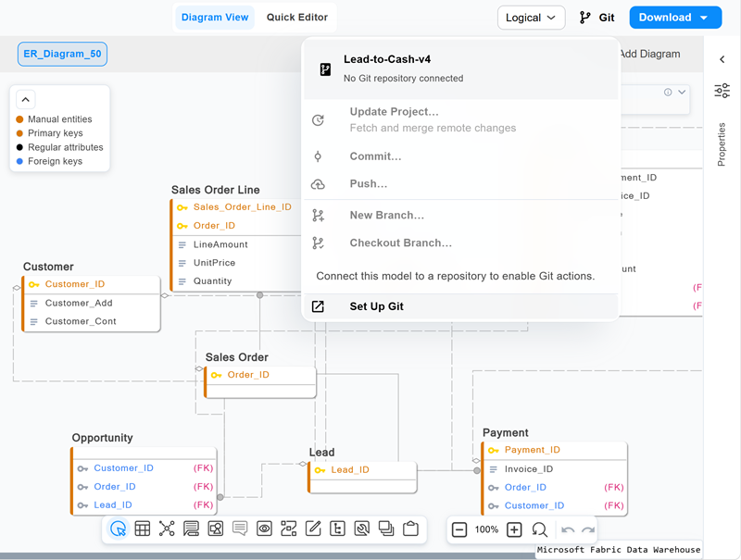The image size is (741, 560).
Task: Click the pencil edit icon in toolbar
Action: [x=313, y=529]
